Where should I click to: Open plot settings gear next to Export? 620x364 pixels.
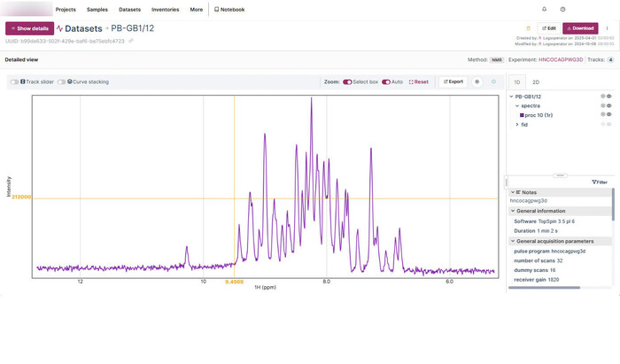pyautogui.click(x=477, y=81)
